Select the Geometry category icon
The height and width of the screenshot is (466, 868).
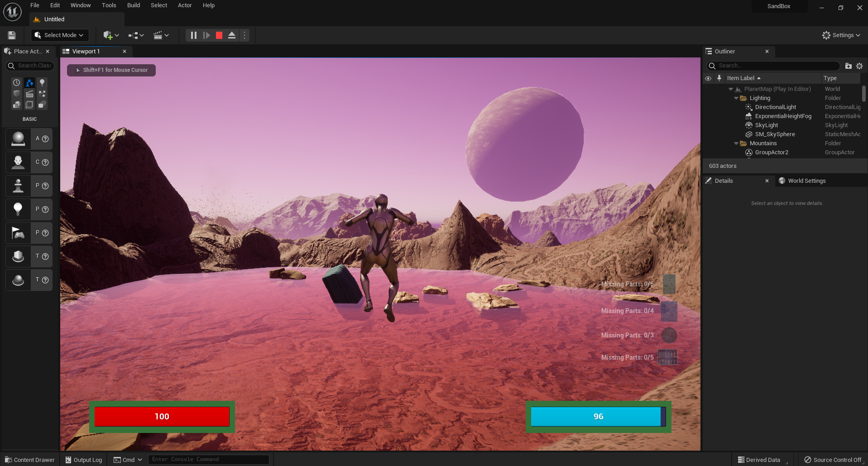pos(17,105)
